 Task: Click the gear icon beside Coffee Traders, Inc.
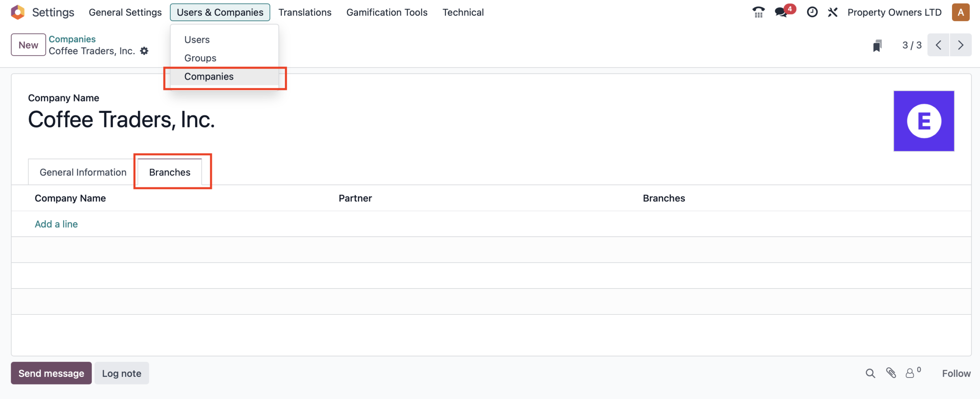pos(144,51)
